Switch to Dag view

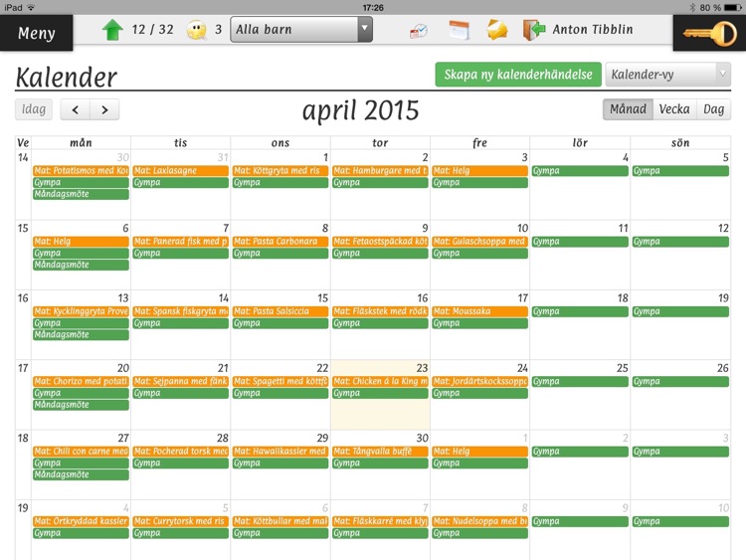tap(713, 109)
